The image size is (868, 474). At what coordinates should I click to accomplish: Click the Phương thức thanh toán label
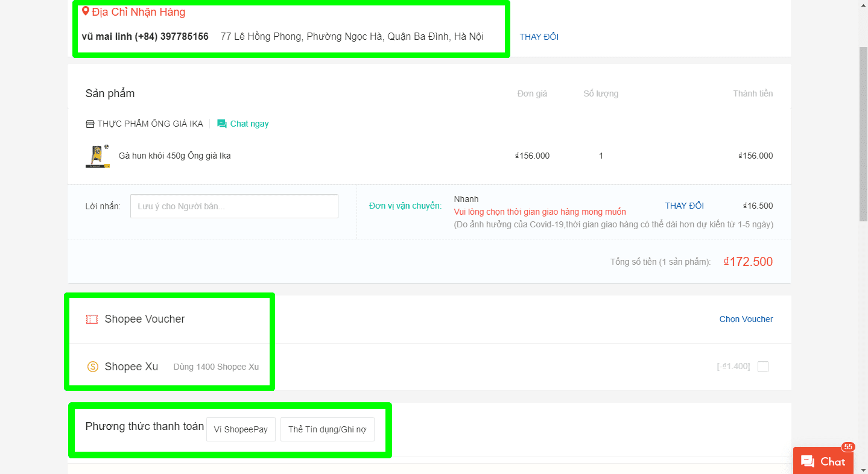click(145, 426)
